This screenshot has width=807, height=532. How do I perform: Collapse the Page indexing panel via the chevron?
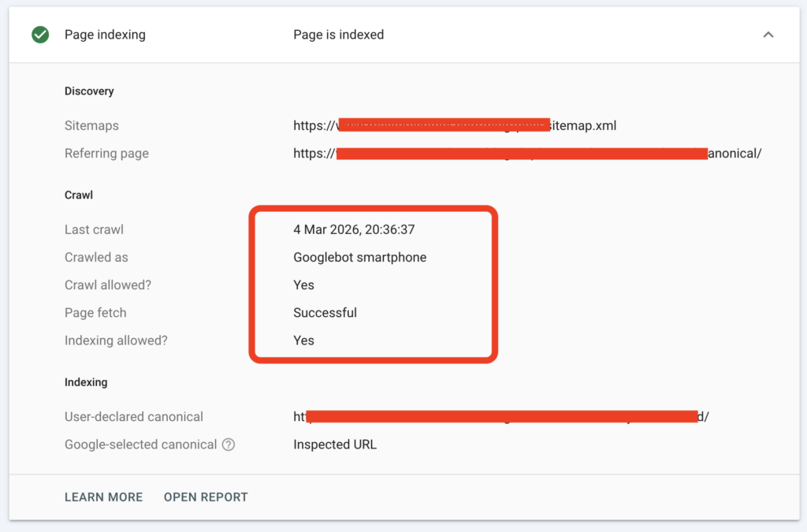(x=768, y=35)
